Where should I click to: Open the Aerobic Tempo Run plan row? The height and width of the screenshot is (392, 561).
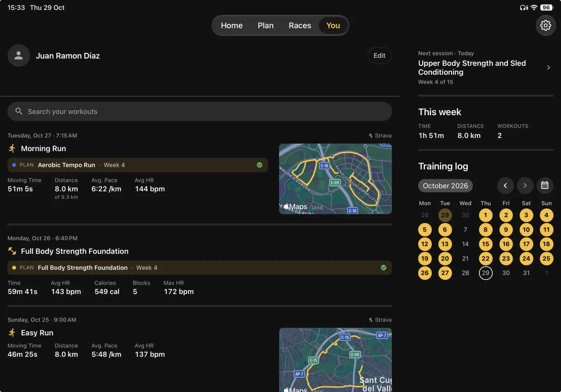[x=137, y=165]
